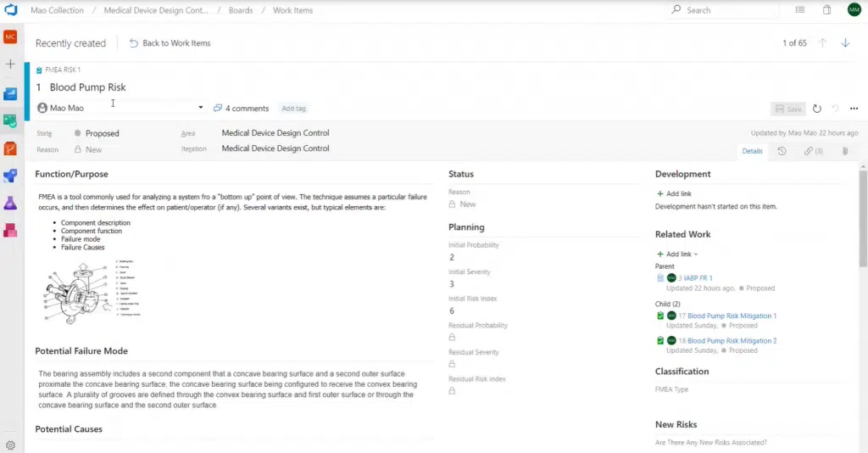Open the History tab clock icon
This screenshot has height=453, width=868.
(x=782, y=151)
